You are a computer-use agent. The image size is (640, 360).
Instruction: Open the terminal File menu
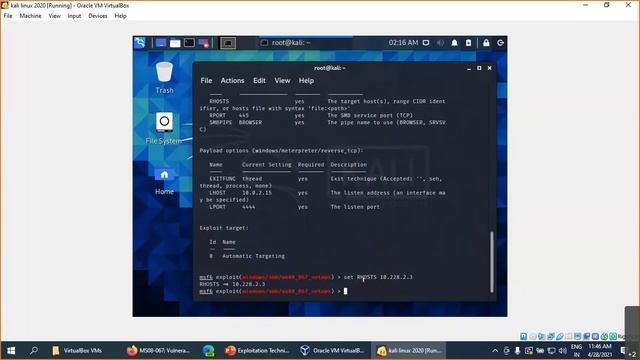206,80
